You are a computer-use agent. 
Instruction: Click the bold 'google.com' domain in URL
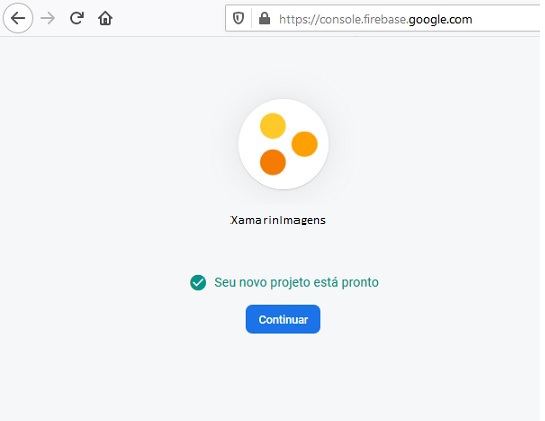tap(440, 19)
